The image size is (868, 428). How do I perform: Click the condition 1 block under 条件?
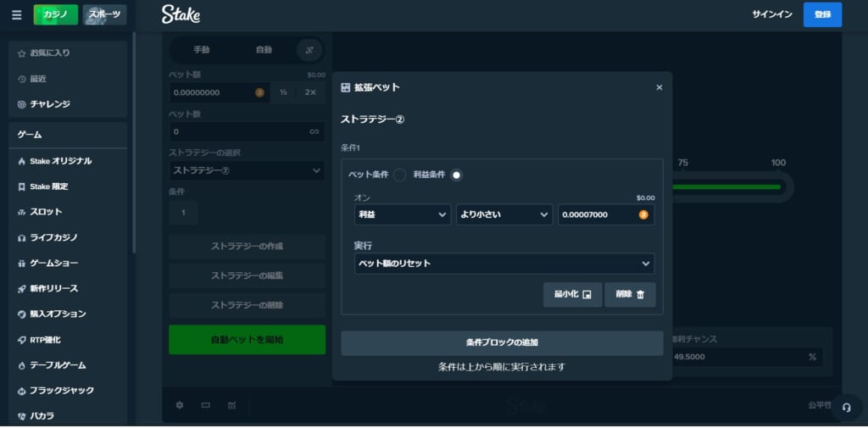pos(183,213)
